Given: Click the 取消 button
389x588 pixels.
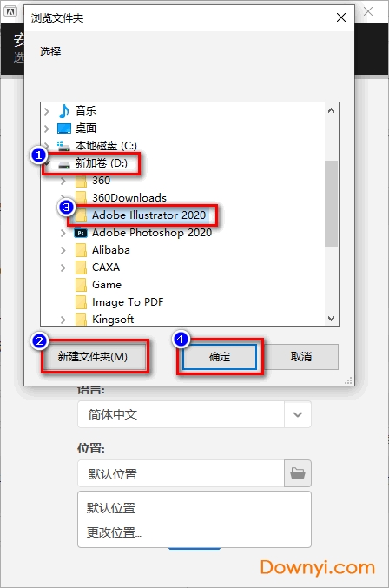Looking at the screenshot, I should [301, 357].
